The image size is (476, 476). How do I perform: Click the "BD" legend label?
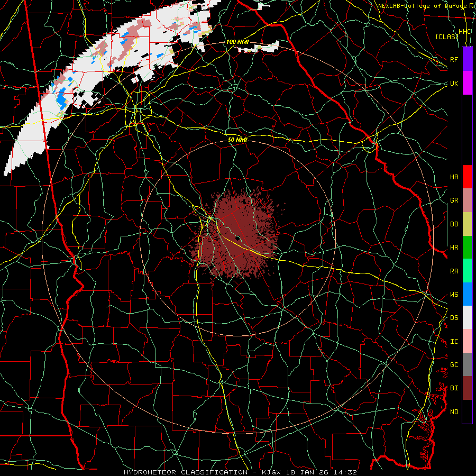click(x=454, y=224)
